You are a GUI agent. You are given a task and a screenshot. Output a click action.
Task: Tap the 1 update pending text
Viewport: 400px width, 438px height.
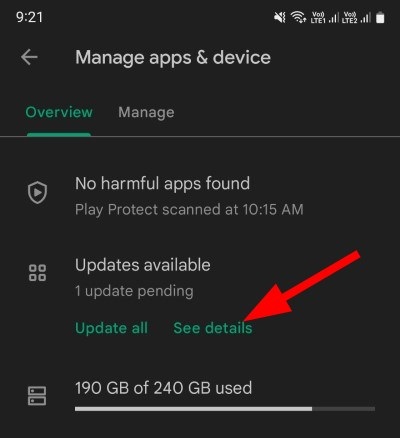pos(134,291)
